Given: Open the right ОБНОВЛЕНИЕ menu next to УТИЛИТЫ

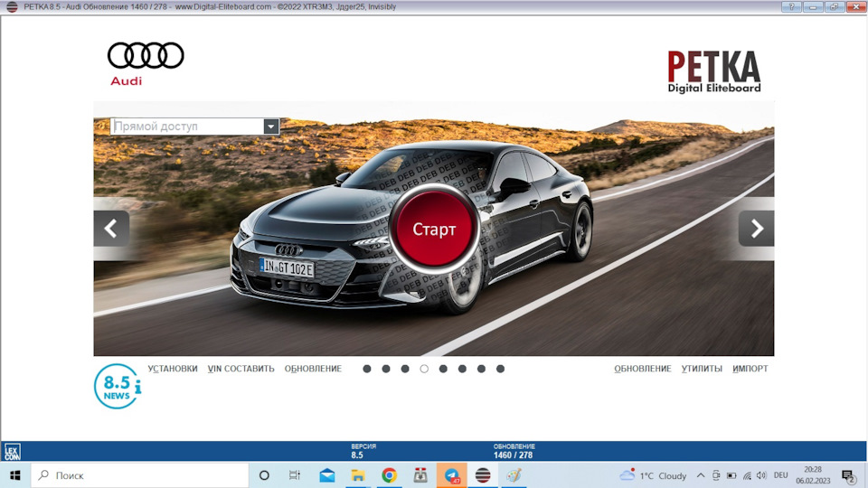Looking at the screenshot, I should [643, 369].
